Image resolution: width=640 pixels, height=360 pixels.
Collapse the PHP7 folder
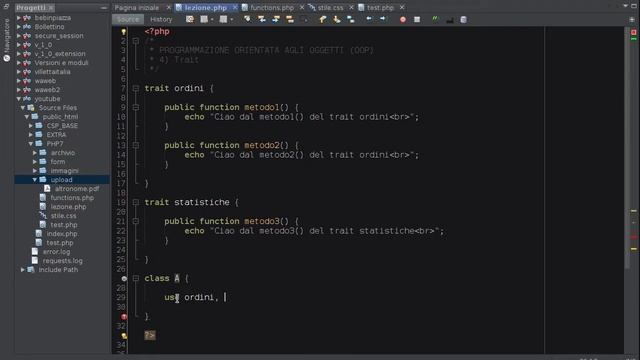point(31,144)
